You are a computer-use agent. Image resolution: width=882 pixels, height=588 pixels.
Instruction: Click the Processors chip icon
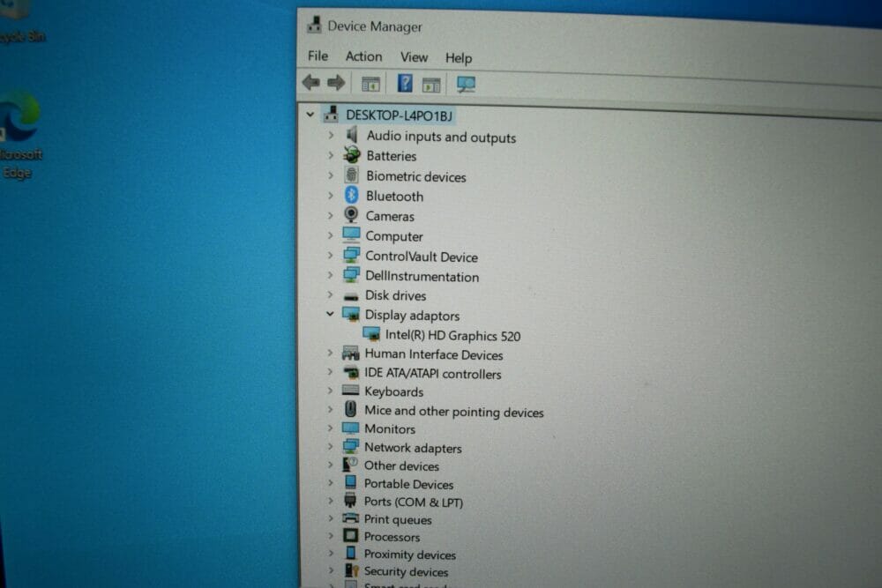coord(350,536)
